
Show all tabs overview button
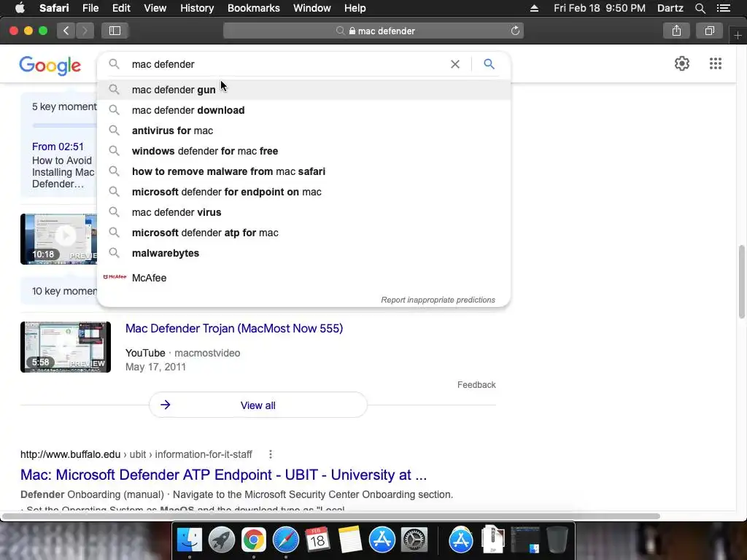710,31
